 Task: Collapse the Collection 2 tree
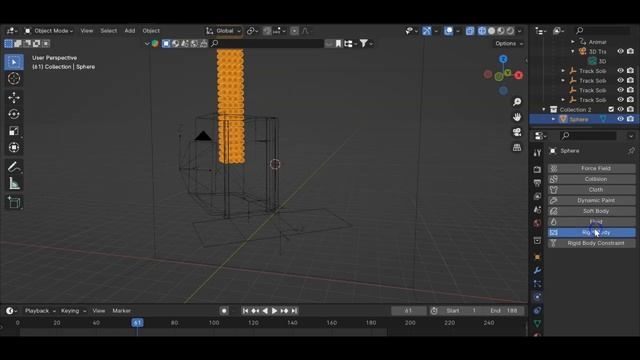click(x=544, y=109)
